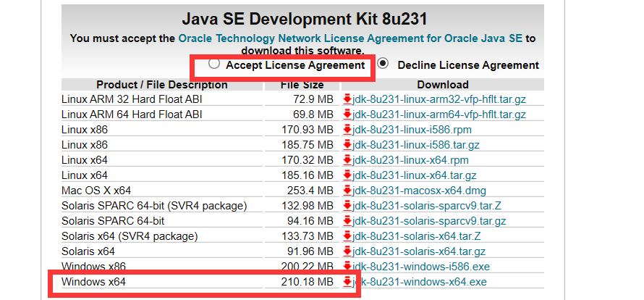Click the Linux ARM 64 Hard Float ABI row label

[132, 114]
